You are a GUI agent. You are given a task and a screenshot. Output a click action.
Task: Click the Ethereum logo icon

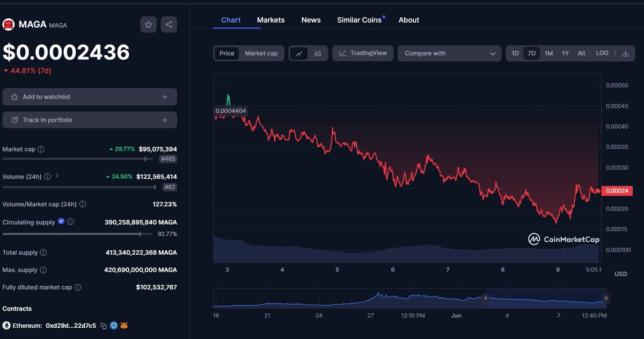click(6, 326)
